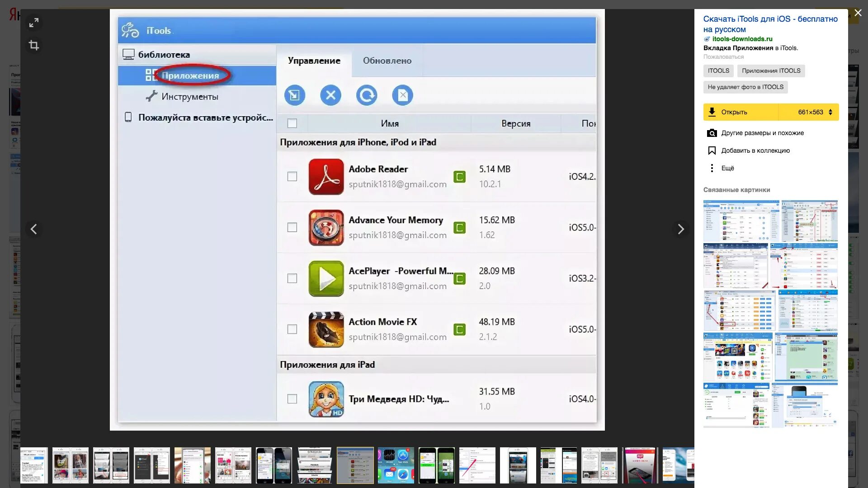This screenshot has height=488, width=868.
Task: Select tag Не удаляет фото в ITOOLS
Action: click(x=745, y=87)
